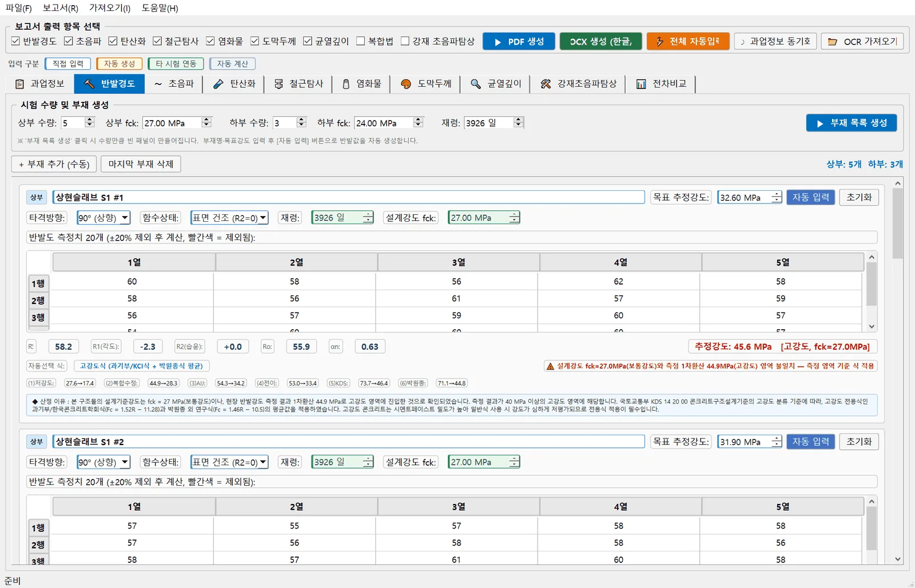The width and height of the screenshot is (915, 588).
Task: Open the 보고서(R) menu
Action: pos(61,8)
